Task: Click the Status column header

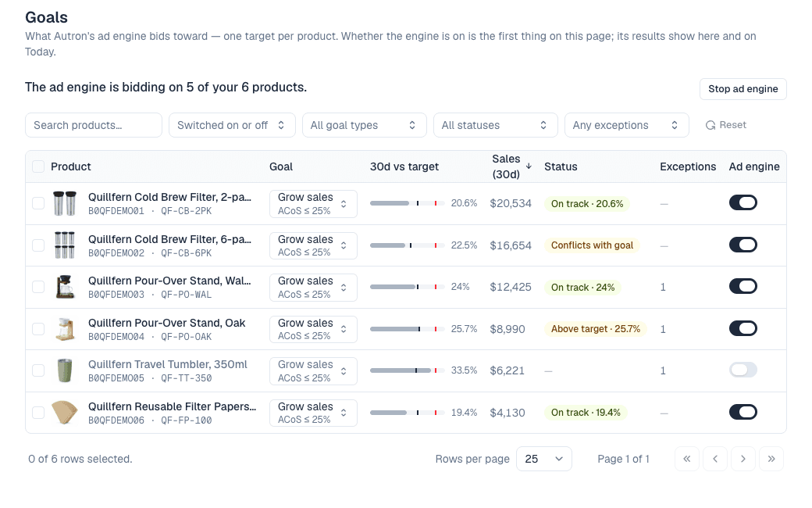Action: 561,166
